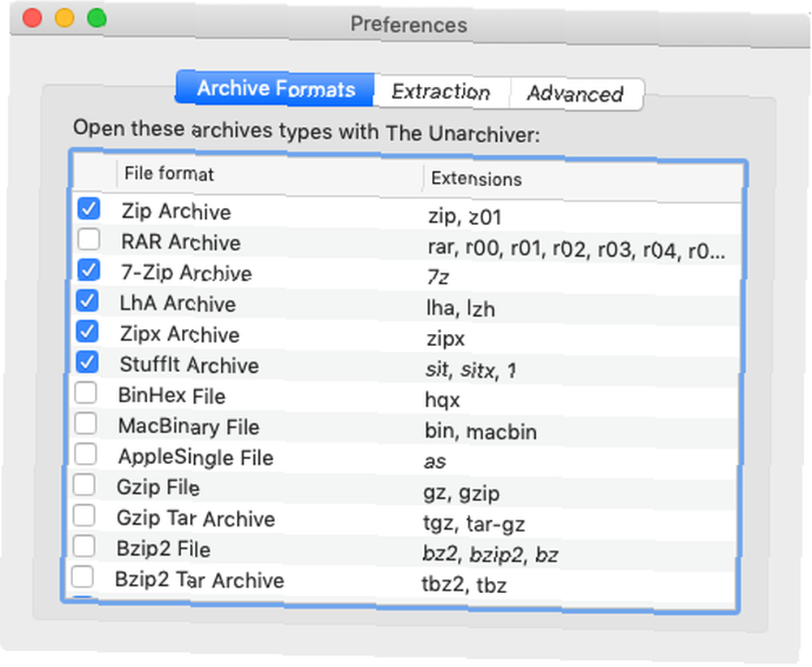Click the 'zip, z01' extensions cell
Image resolution: width=812 pixels, height=667 pixels.
[x=464, y=216]
